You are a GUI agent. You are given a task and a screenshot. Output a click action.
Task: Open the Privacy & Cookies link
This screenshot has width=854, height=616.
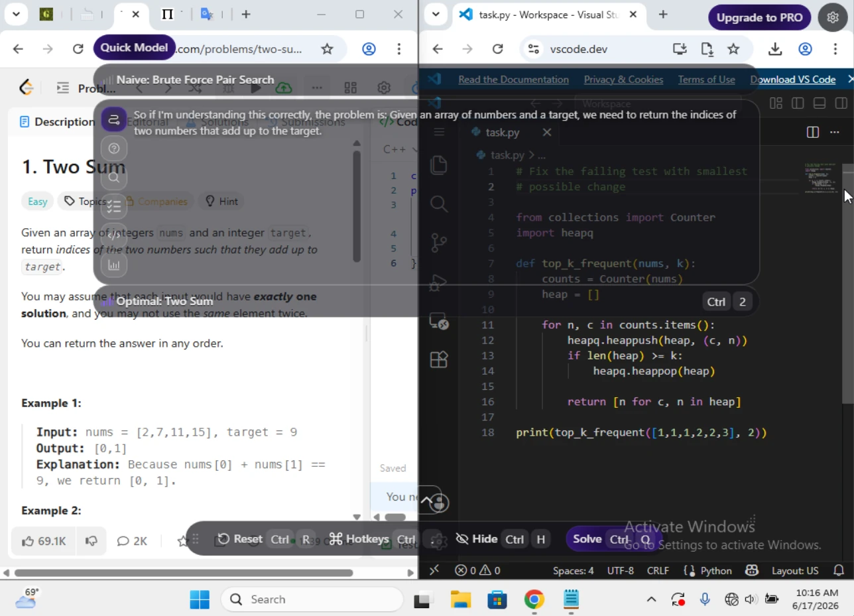tap(623, 80)
